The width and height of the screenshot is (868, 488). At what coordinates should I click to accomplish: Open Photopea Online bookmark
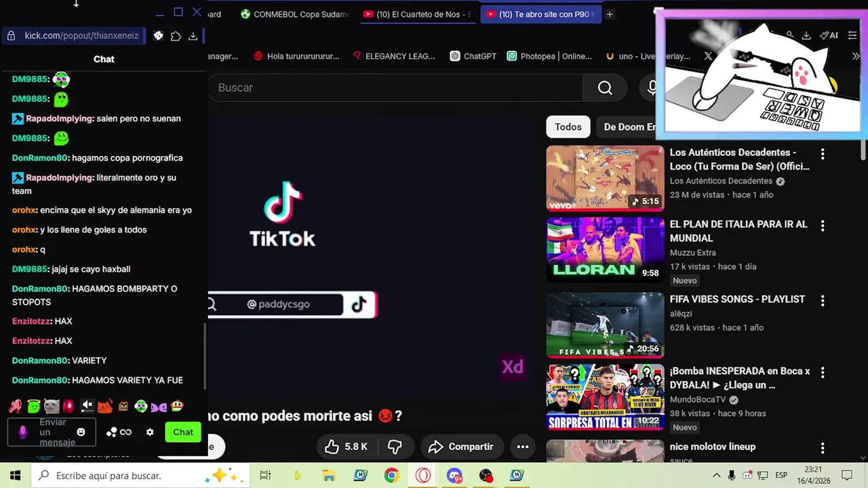(549, 56)
